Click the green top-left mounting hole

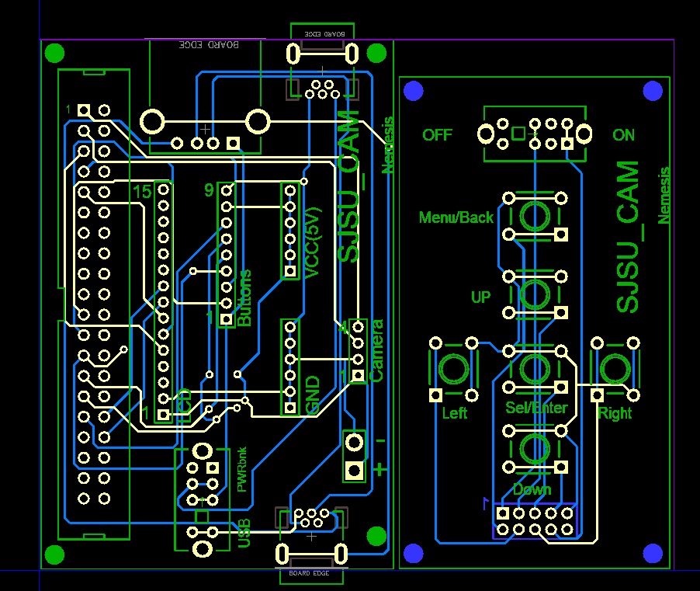[x=55, y=53]
